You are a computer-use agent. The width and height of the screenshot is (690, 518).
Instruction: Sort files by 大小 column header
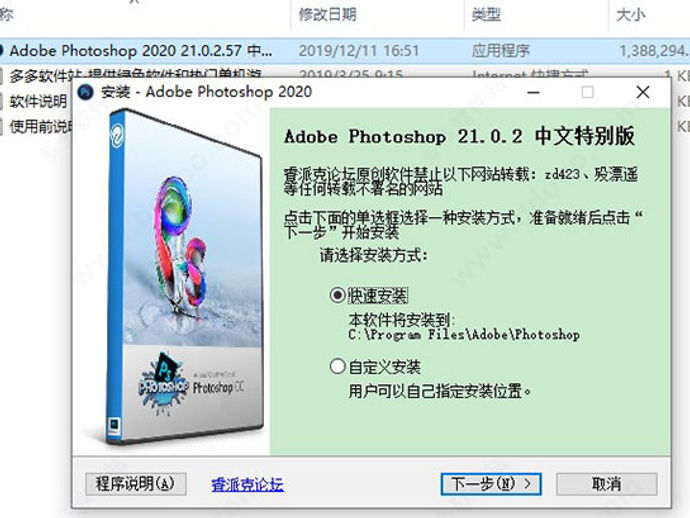pos(631,15)
